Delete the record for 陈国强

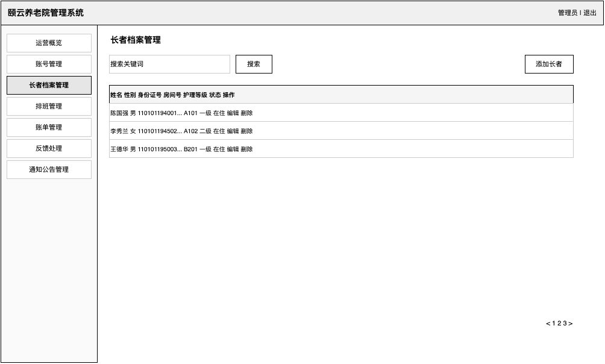coord(248,113)
